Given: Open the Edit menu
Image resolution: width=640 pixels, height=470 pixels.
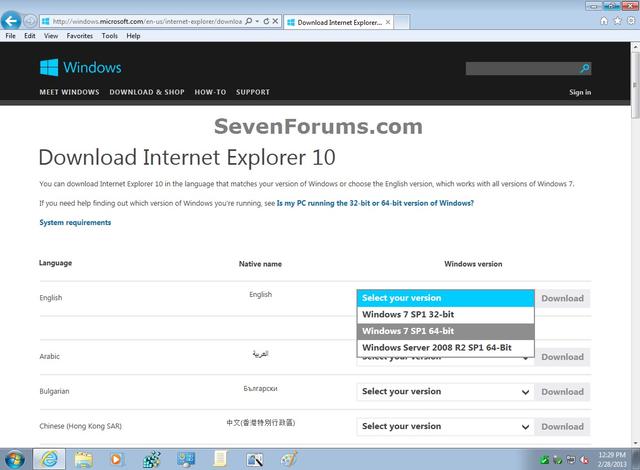Looking at the screenshot, I should click(30, 36).
